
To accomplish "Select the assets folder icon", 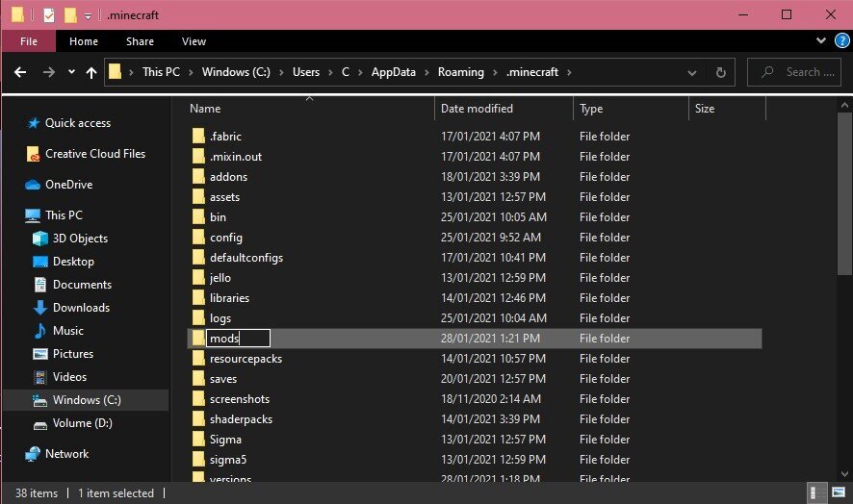I will [x=198, y=197].
